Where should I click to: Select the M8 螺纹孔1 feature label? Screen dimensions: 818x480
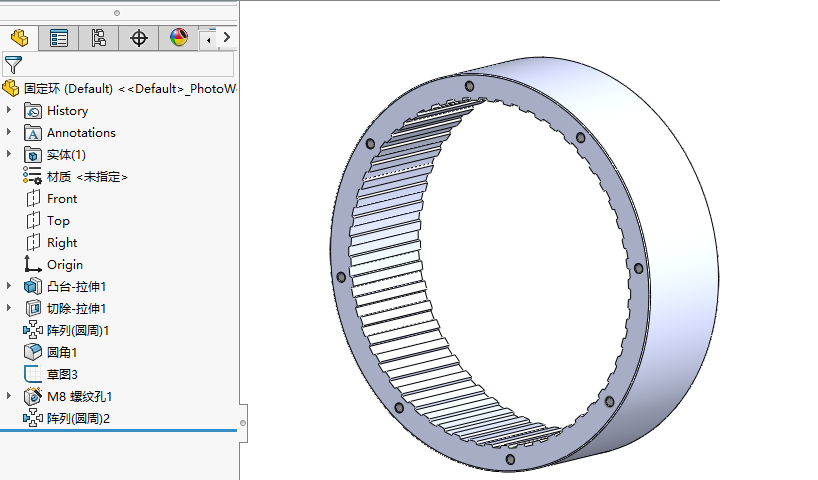point(79,397)
